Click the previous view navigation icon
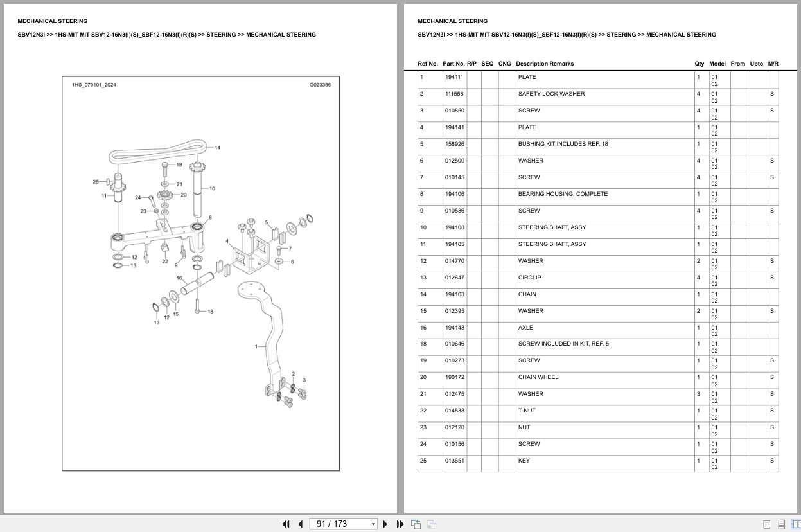Viewport: 801px width, 532px height. (416, 524)
